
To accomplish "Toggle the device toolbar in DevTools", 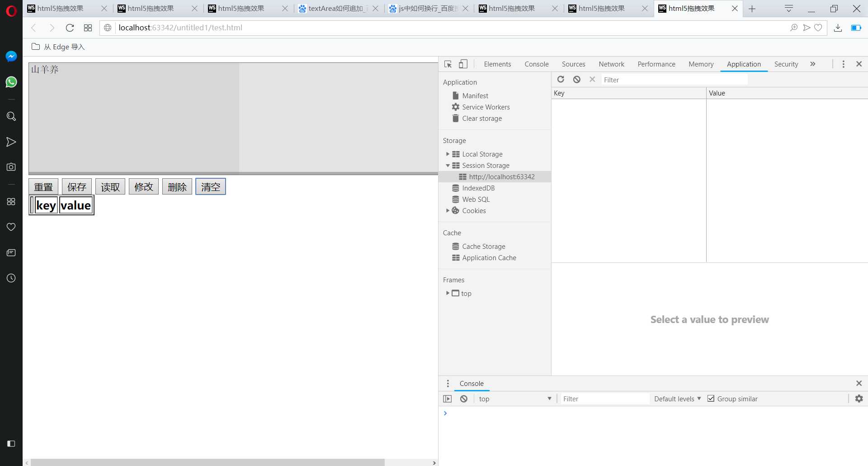I will click(x=463, y=64).
